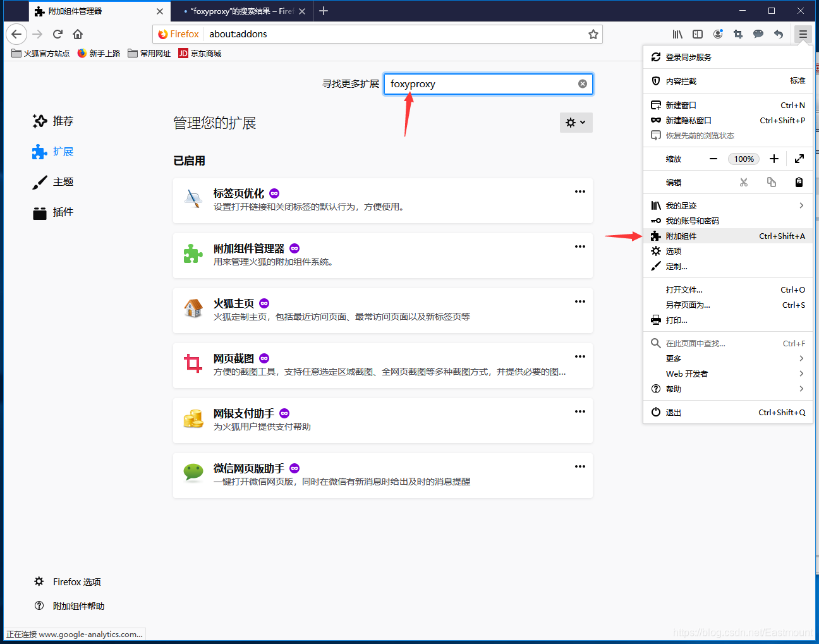Switch to 插件 sidebar category
Screen dimensions: 819x644
pyautogui.click(x=53, y=212)
